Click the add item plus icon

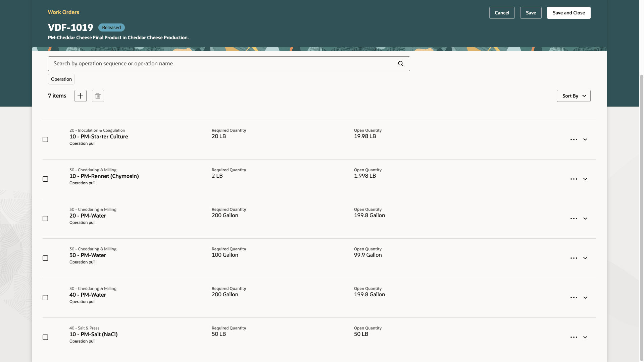81,96
